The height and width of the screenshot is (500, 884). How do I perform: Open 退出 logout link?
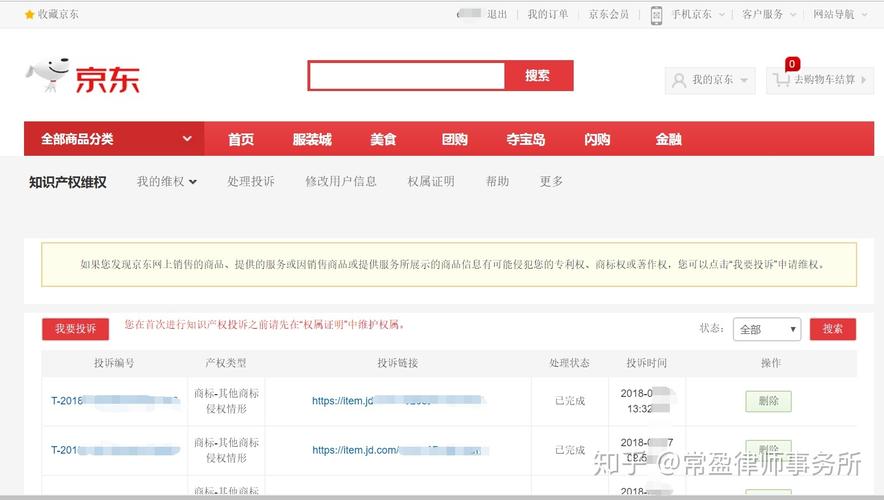point(497,15)
